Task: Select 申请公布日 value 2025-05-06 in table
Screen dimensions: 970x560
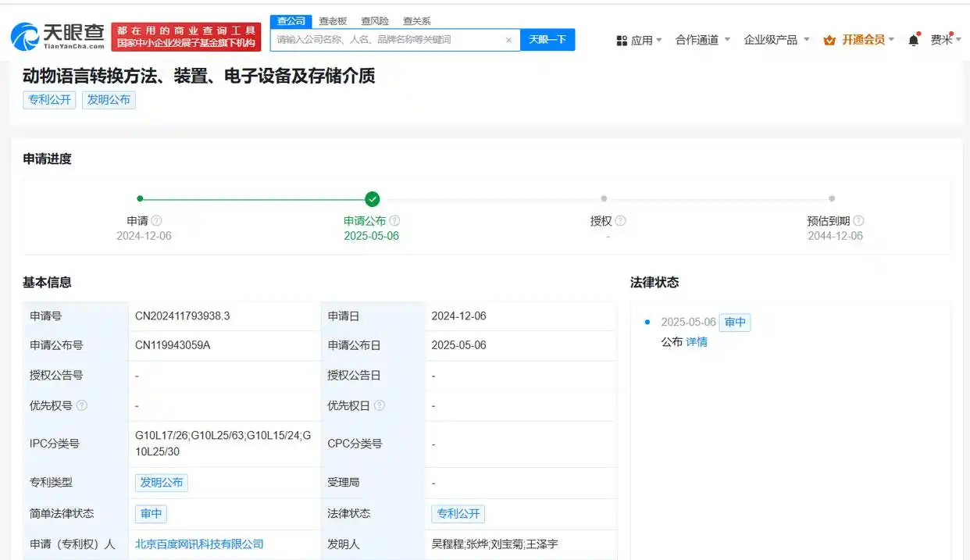Action: point(459,345)
